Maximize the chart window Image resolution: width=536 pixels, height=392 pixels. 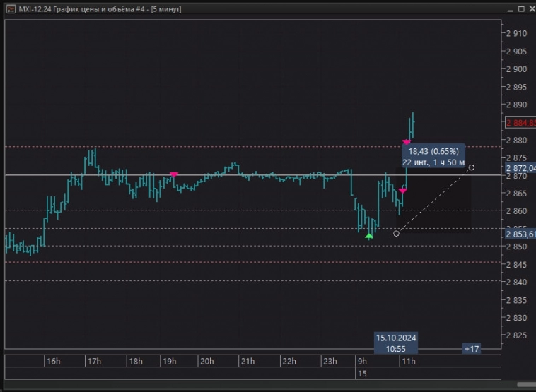point(522,8)
